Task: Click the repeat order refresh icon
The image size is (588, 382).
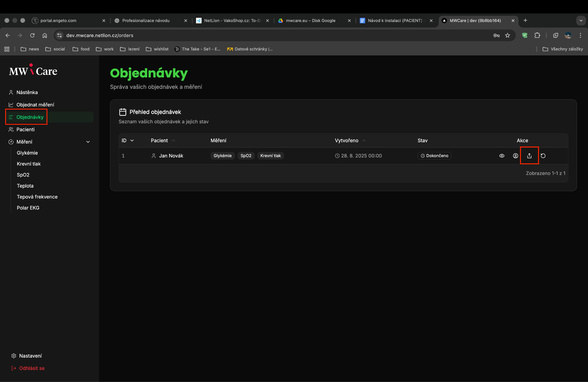Action: (x=543, y=156)
